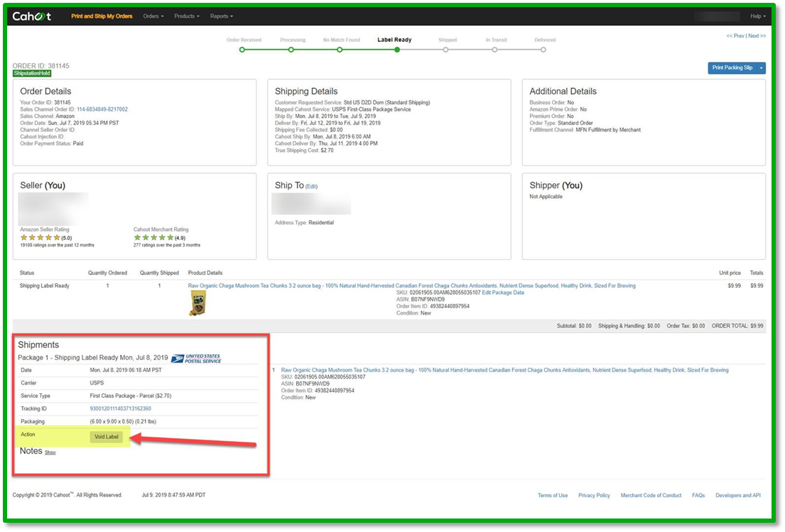
Task: Open product title link in the order items table
Action: click(x=411, y=286)
